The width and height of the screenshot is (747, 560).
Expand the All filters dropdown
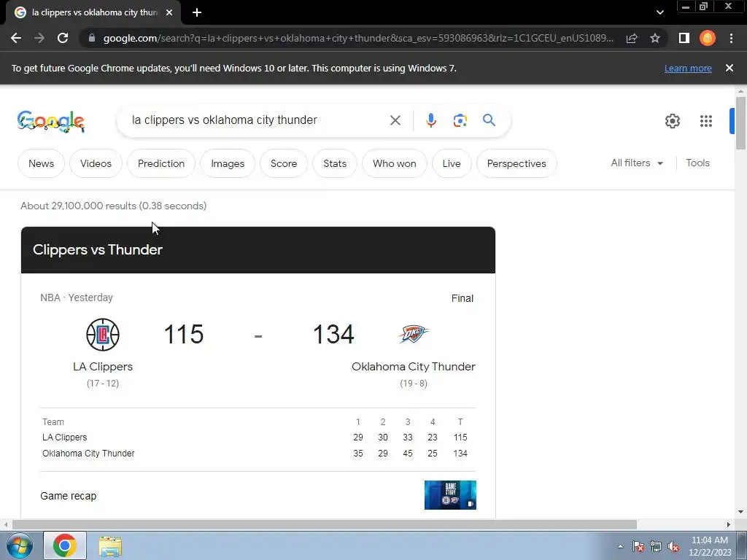(636, 163)
